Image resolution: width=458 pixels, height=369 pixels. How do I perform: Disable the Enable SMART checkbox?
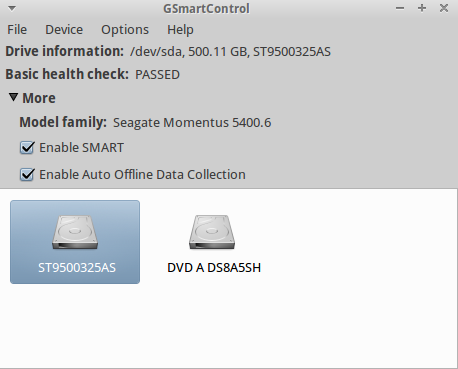(x=27, y=147)
